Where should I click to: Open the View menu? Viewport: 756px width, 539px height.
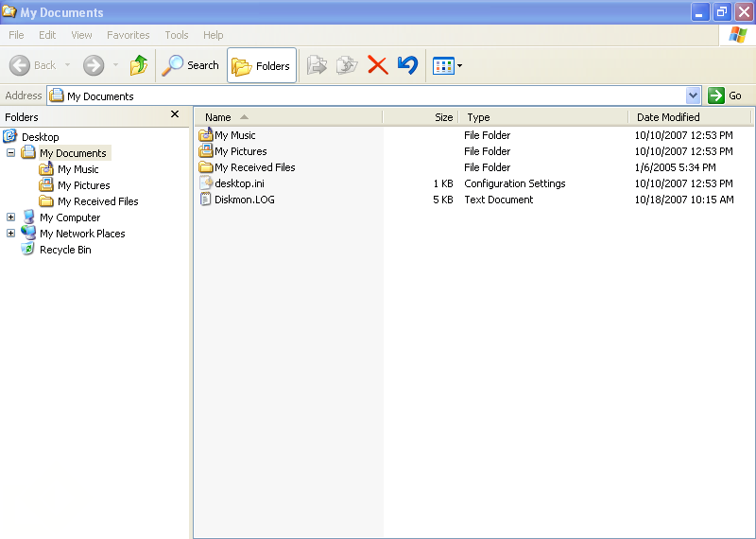81,35
